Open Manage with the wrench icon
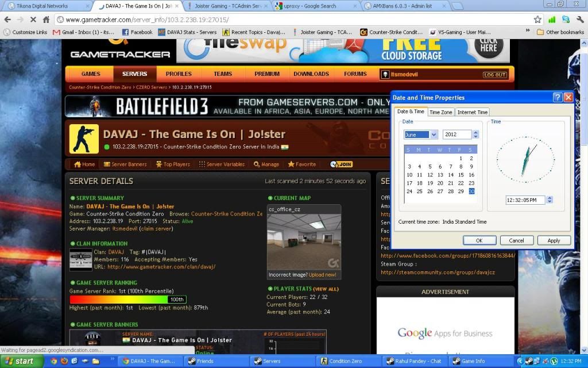 pyautogui.click(x=266, y=164)
